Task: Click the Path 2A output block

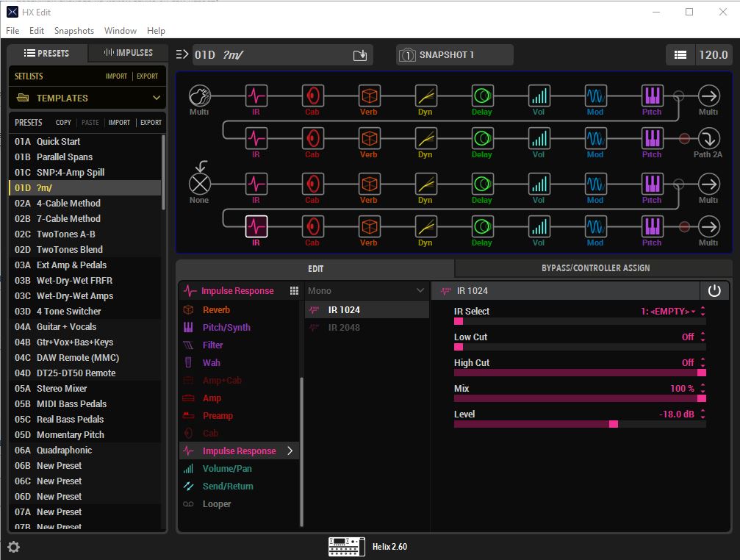Action: (x=709, y=139)
